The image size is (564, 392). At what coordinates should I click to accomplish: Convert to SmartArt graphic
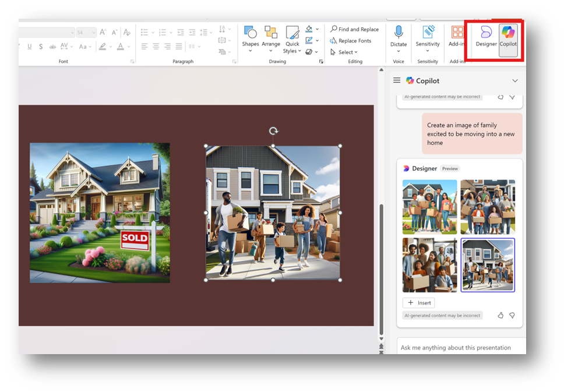click(x=224, y=52)
